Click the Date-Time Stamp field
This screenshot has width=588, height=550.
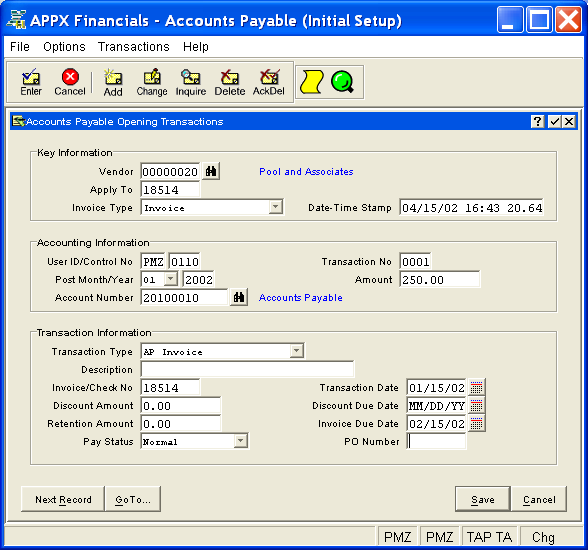(471, 208)
